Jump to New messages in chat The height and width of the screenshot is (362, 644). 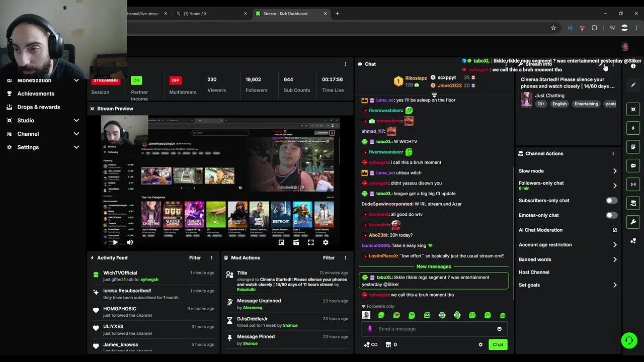click(434, 266)
